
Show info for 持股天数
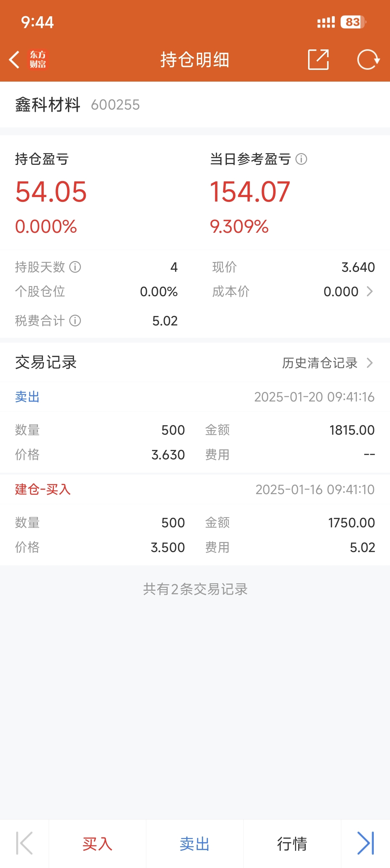[75, 267]
